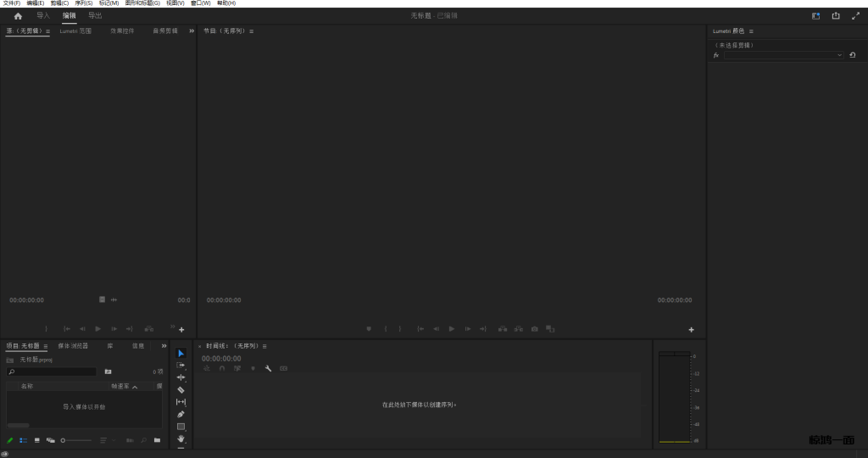This screenshot has width=868, height=458.
Task: Open the Lumetri effect fx dropdown
Action: (783, 55)
